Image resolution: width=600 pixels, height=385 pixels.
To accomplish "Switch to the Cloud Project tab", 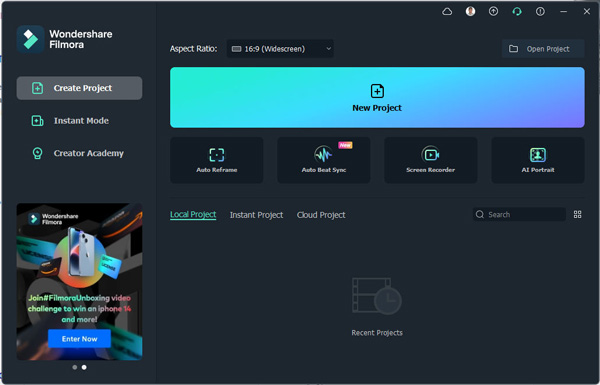I will coord(321,215).
